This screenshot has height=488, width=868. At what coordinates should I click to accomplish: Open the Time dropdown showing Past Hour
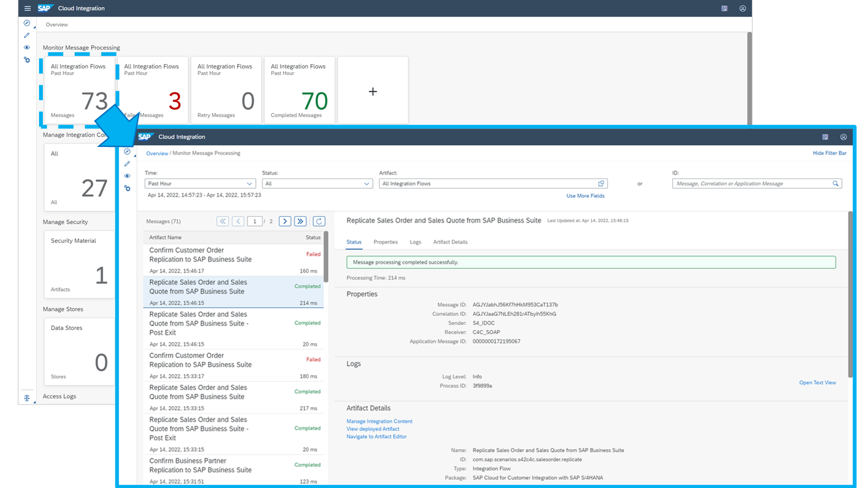[x=200, y=183]
